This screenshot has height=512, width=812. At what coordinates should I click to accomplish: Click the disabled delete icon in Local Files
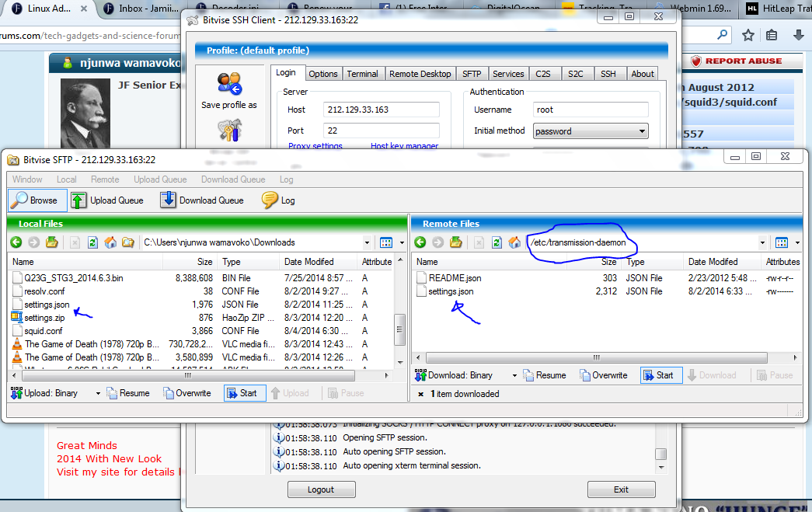[x=75, y=242]
